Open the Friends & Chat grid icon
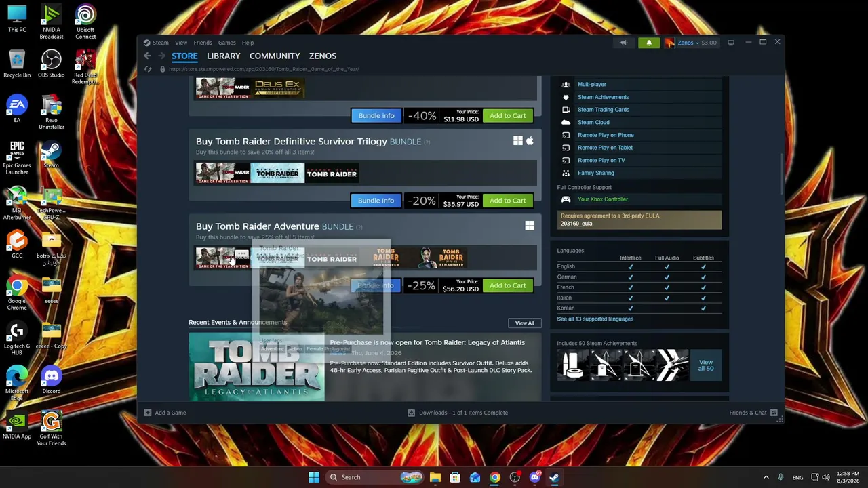The width and height of the screenshot is (868, 488). click(774, 413)
